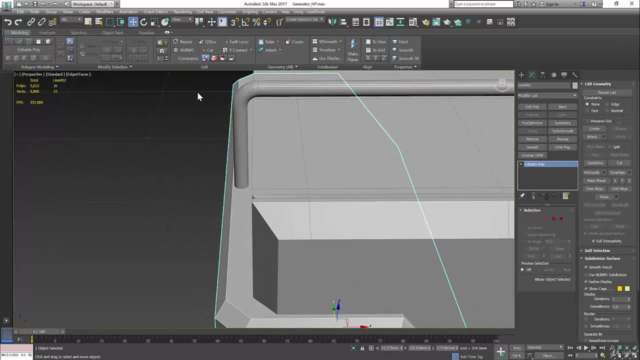Open the View reference coordinate dropdown
The width and height of the screenshot is (640, 360).
(182, 20)
